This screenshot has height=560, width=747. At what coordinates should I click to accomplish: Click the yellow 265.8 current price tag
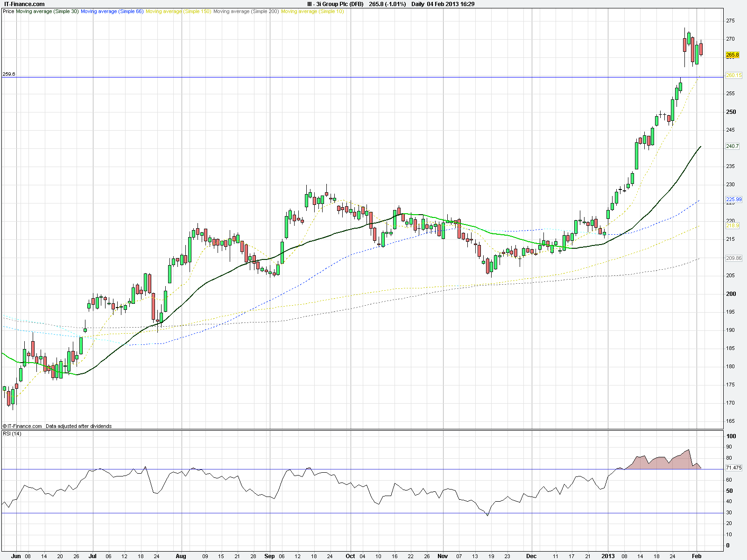(733, 55)
